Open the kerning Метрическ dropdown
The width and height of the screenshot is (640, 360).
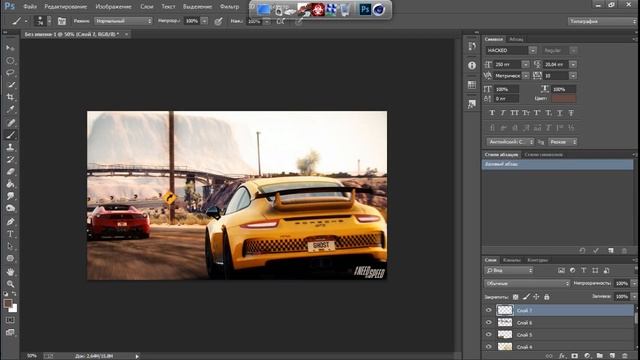[526, 76]
